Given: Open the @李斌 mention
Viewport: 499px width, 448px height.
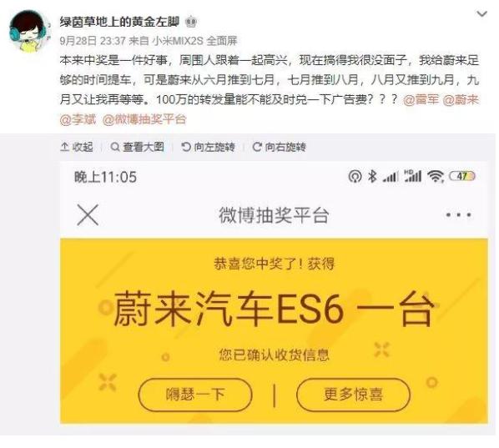Looking at the screenshot, I should (x=78, y=119).
